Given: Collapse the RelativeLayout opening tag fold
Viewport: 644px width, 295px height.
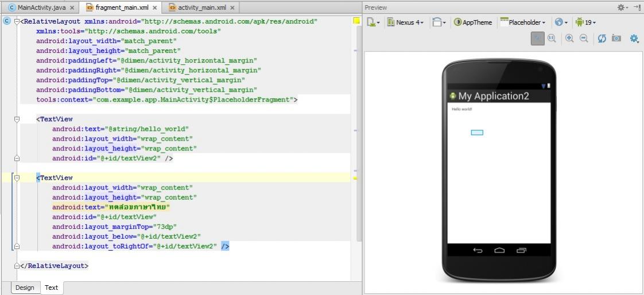Looking at the screenshot, I should tap(17, 21).
